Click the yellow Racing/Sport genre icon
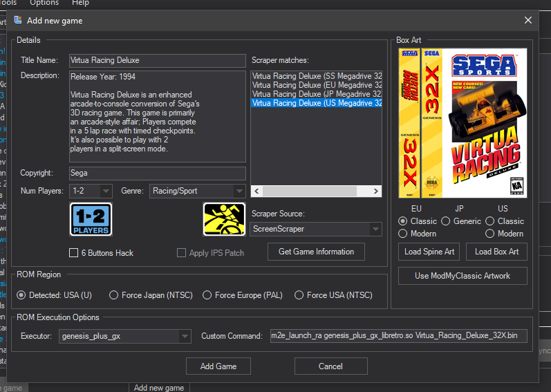Screen dimensions: 551x392 [224, 219]
